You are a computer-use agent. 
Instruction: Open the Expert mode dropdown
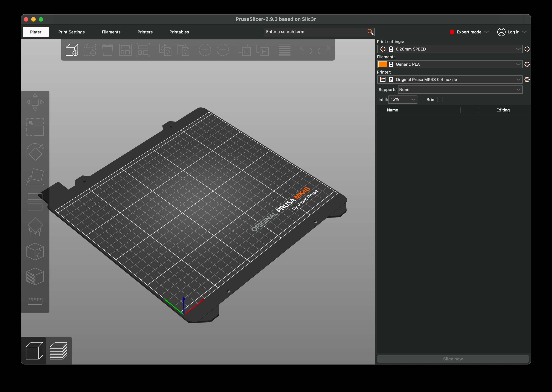469,32
